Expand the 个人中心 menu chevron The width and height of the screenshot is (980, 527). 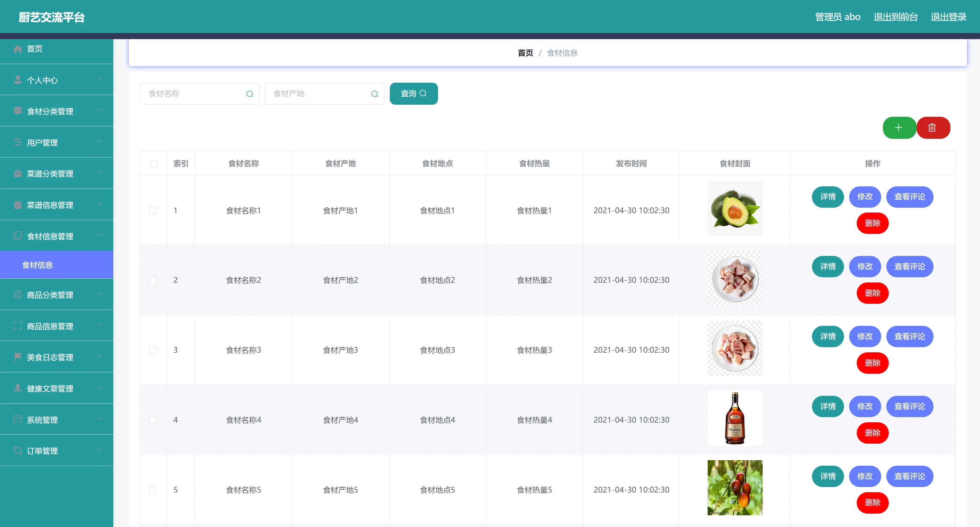point(99,80)
